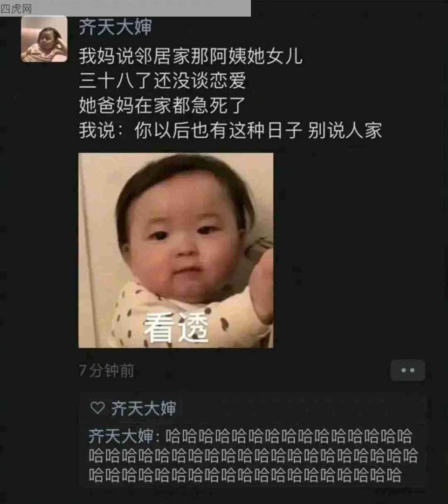Select the middle line of 哈哈哈 comment

(253, 456)
